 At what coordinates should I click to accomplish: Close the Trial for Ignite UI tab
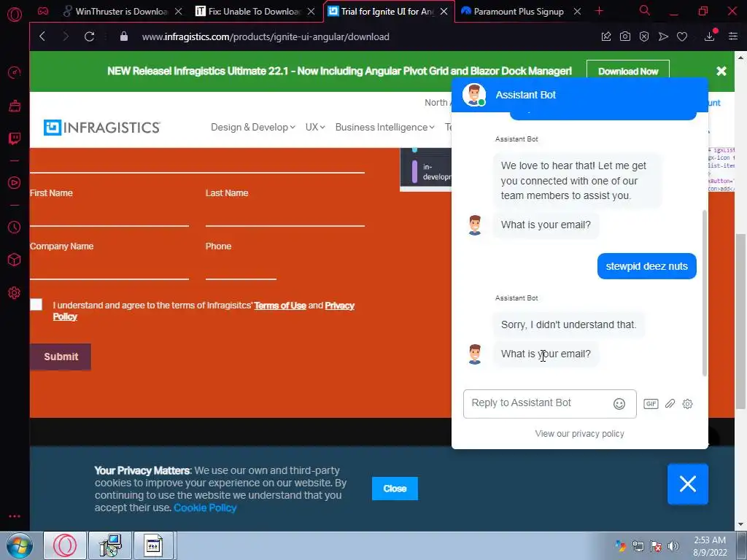(x=444, y=11)
